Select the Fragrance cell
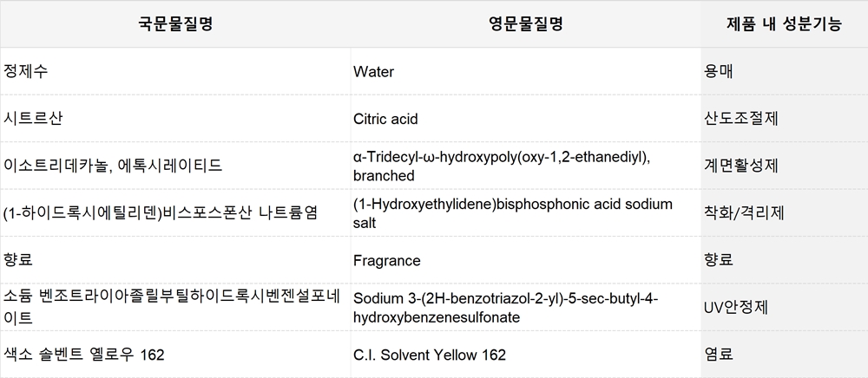 [525, 260]
